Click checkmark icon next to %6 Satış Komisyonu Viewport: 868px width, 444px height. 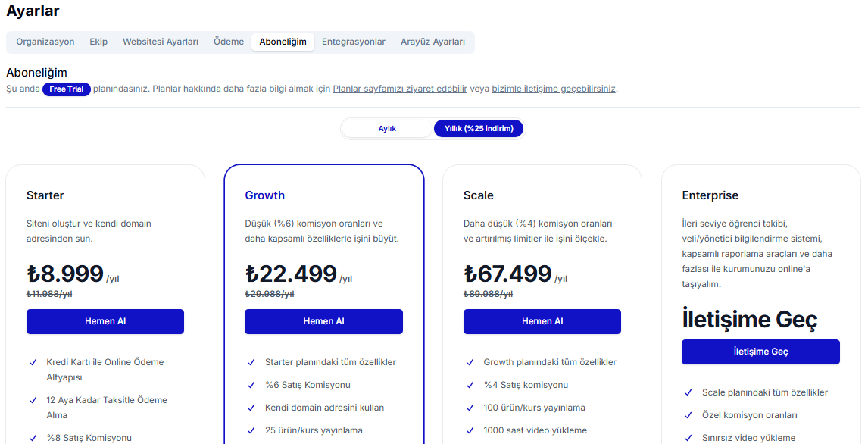pyautogui.click(x=251, y=385)
